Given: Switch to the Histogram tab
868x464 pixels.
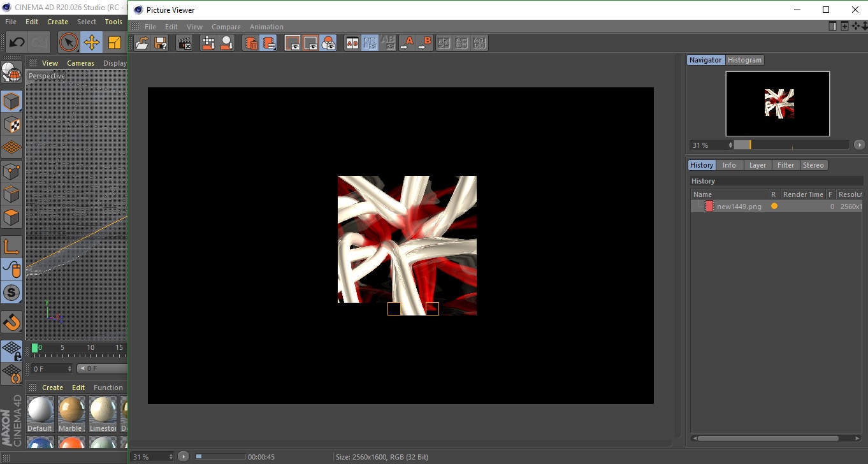Looking at the screenshot, I should pyautogui.click(x=744, y=60).
